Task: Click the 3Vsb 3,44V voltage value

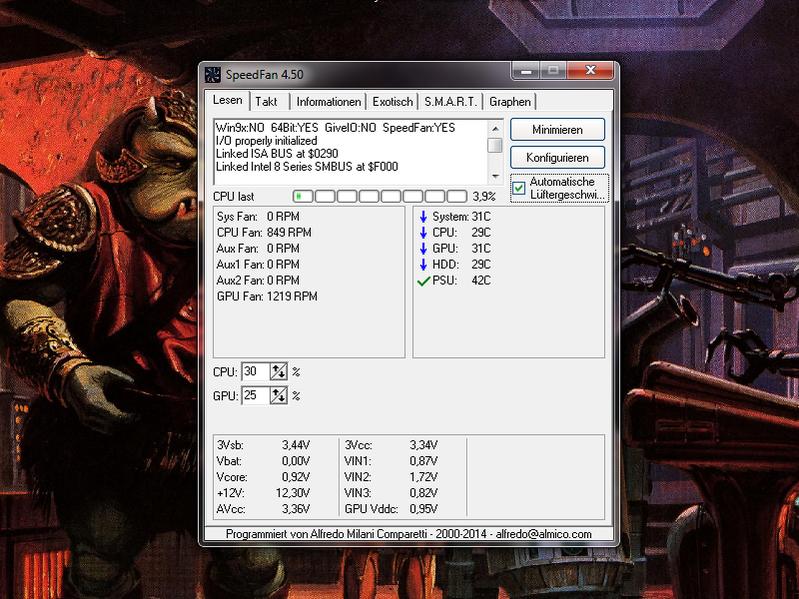Action: click(296, 445)
